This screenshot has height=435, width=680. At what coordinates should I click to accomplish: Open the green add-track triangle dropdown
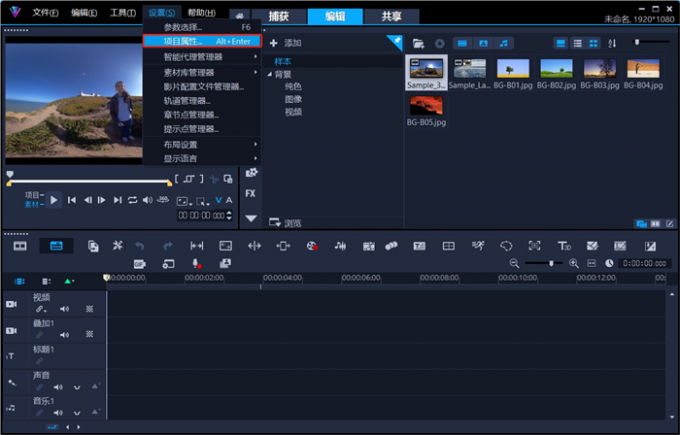click(x=69, y=281)
